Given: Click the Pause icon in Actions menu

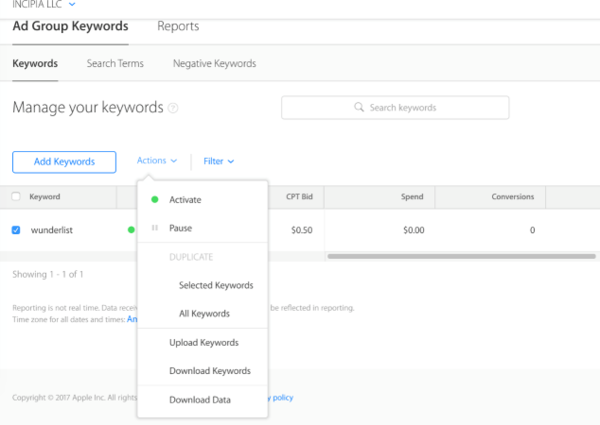Looking at the screenshot, I should click(x=155, y=228).
